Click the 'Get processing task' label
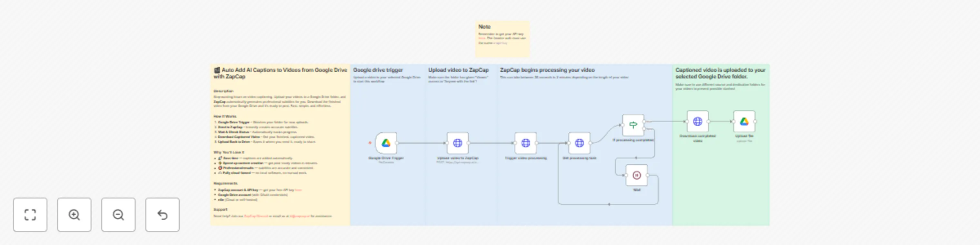Image resolution: width=980 pixels, height=245 pixels. point(579,158)
